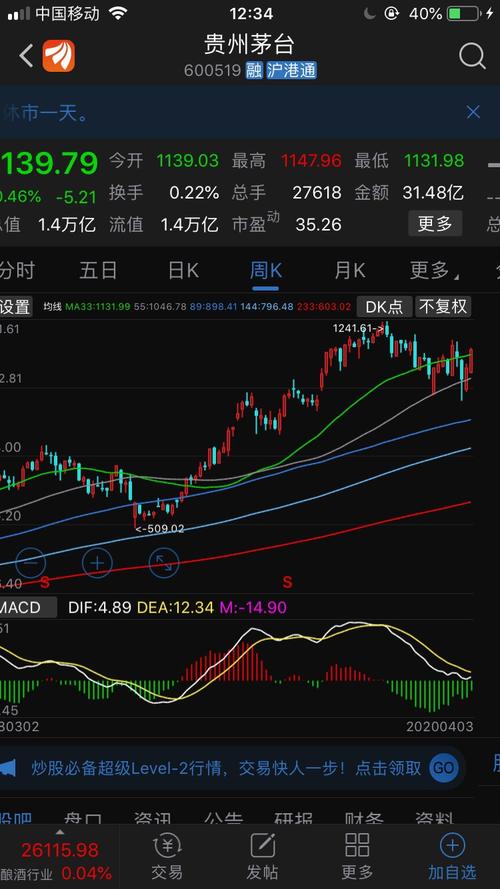Viewport: 500px width, 889px height.
Task: Switch to 日K chart tab
Action: (x=183, y=270)
